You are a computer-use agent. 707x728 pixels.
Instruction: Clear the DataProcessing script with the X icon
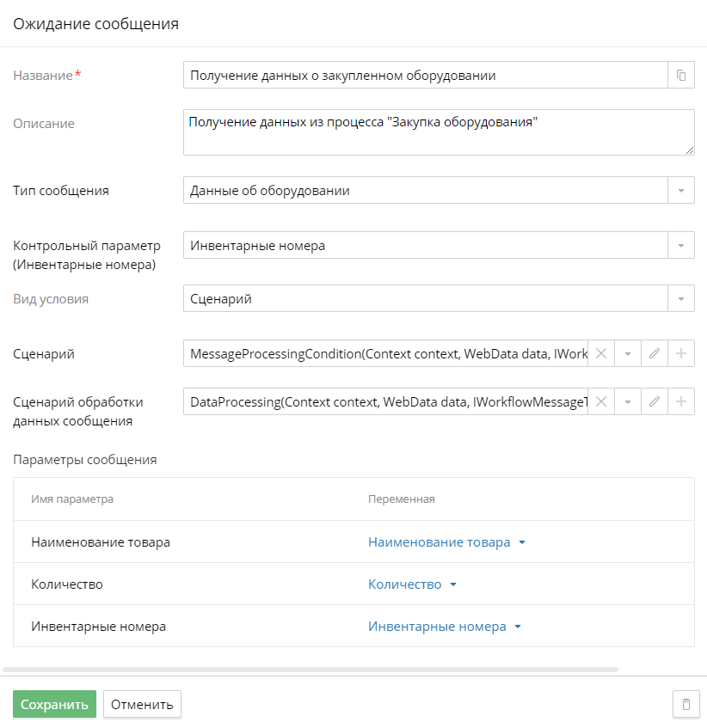[601, 401]
